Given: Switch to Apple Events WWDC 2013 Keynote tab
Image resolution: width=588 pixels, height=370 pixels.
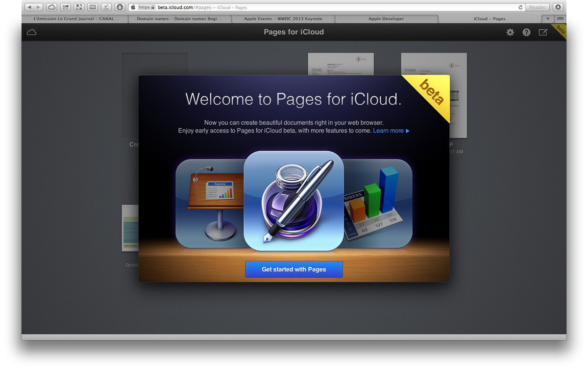Looking at the screenshot, I should 283,19.
